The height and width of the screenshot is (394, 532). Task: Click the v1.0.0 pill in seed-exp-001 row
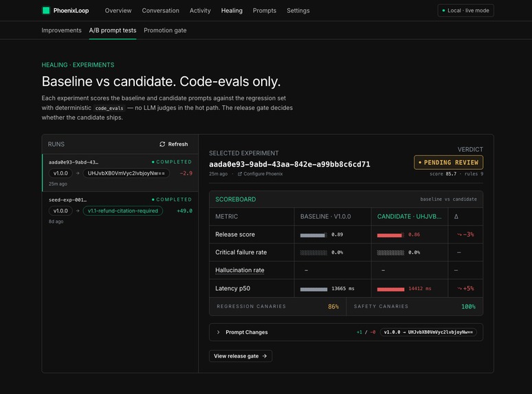pyautogui.click(x=60, y=210)
